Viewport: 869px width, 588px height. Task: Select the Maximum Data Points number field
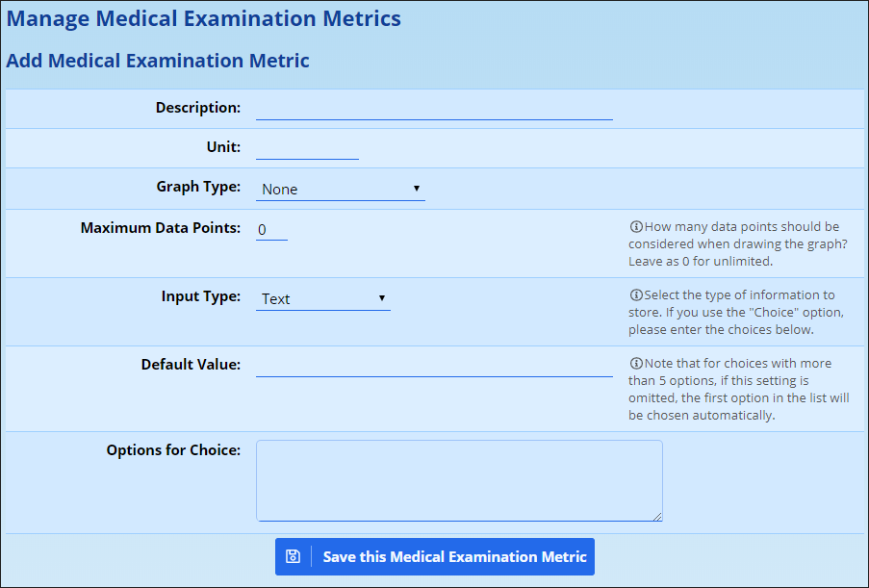point(271,229)
